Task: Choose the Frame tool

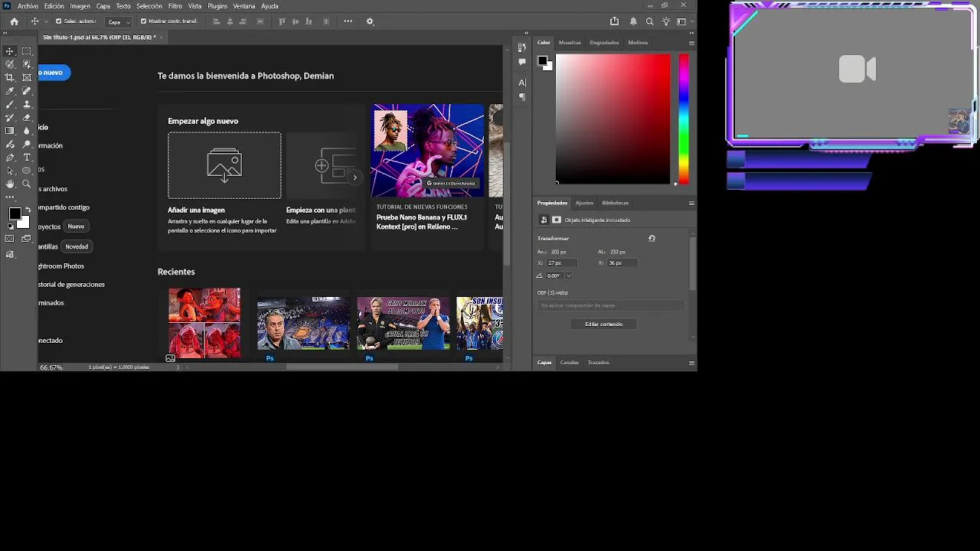Action: pos(27,77)
